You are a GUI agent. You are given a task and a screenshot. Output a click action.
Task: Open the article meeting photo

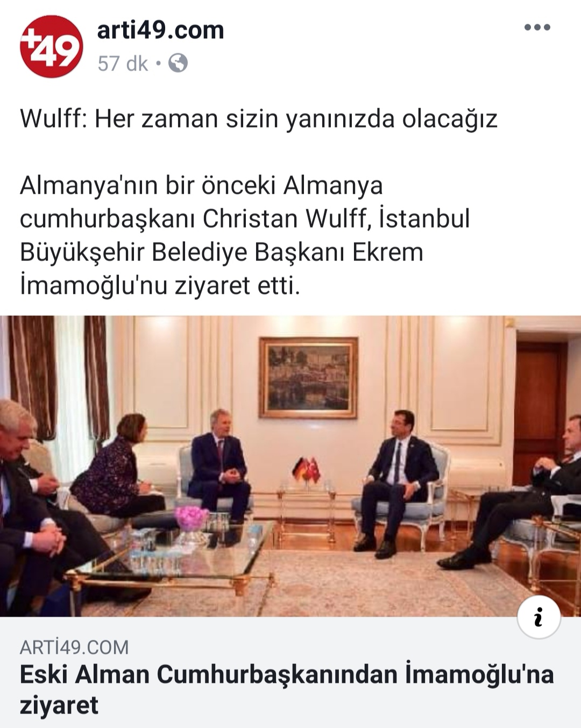point(290,466)
